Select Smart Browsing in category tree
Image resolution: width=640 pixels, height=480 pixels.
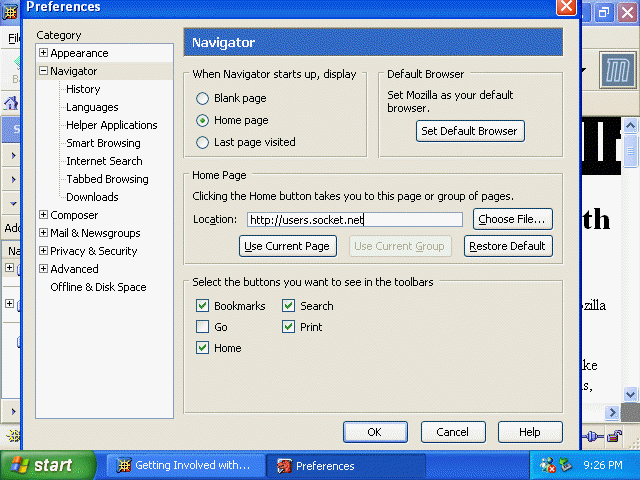[103, 143]
